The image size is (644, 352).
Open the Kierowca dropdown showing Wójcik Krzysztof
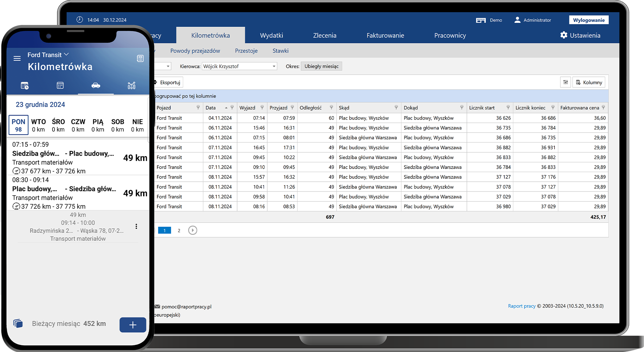tap(274, 66)
